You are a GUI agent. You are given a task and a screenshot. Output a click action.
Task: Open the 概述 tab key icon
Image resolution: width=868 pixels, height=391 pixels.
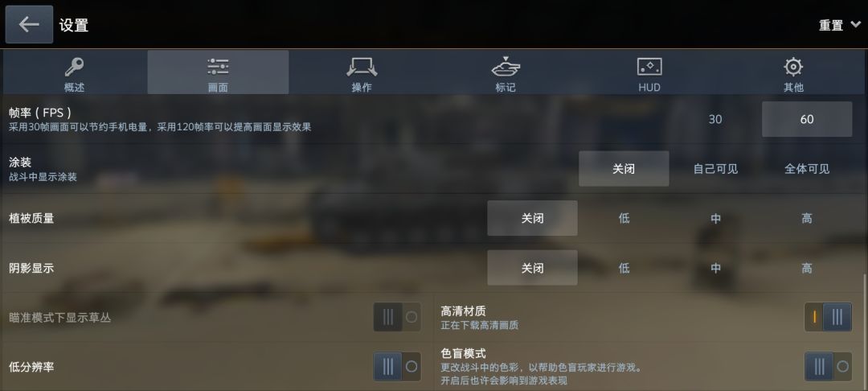pos(74,72)
